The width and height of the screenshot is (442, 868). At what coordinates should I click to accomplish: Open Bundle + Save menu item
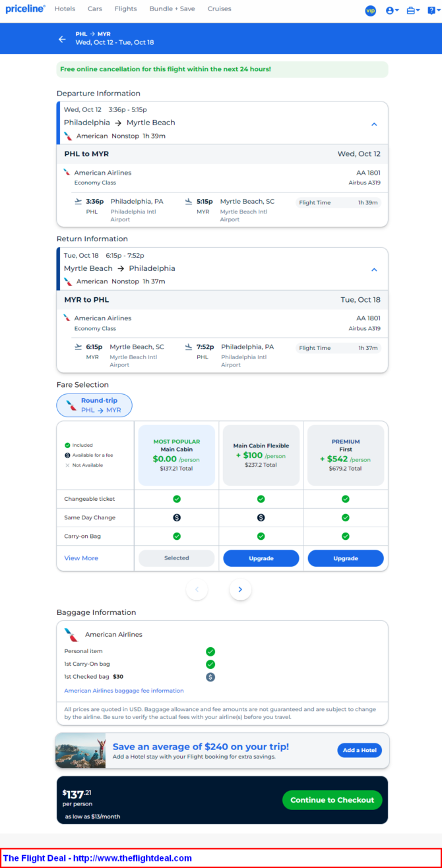point(172,9)
